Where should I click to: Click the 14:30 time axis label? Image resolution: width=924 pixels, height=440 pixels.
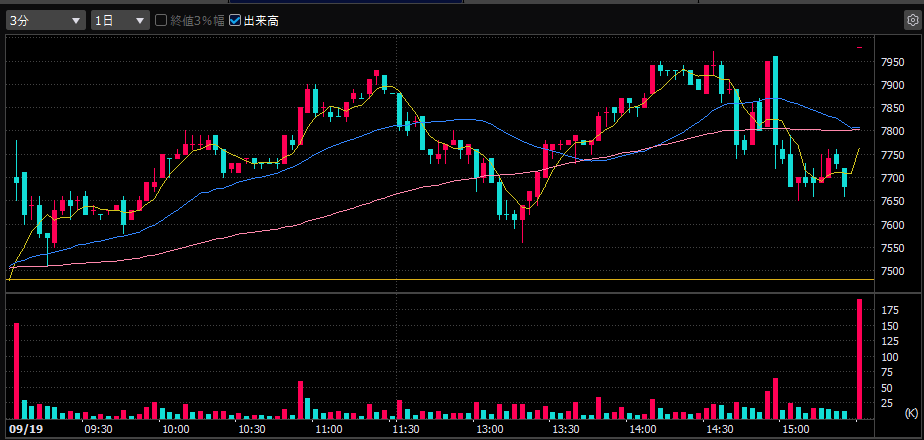pyautogui.click(x=719, y=429)
